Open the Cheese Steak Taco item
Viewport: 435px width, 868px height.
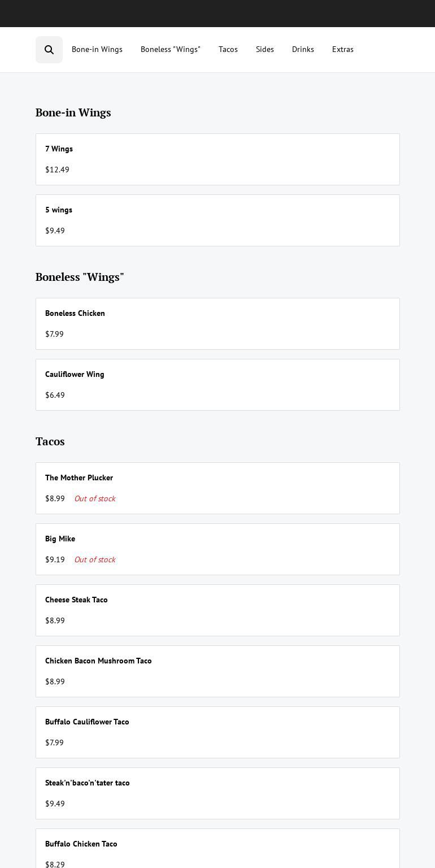point(217,610)
